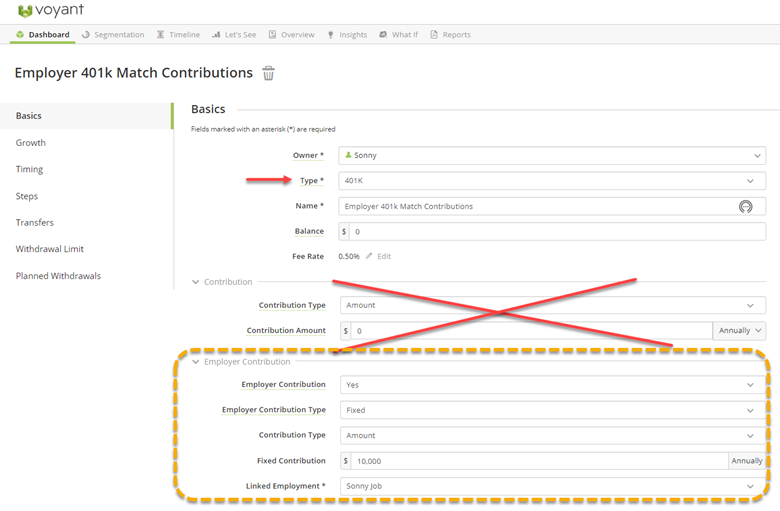This screenshot has width=780, height=511.
Task: Open the Let's See tab
Action: (234, 35)
